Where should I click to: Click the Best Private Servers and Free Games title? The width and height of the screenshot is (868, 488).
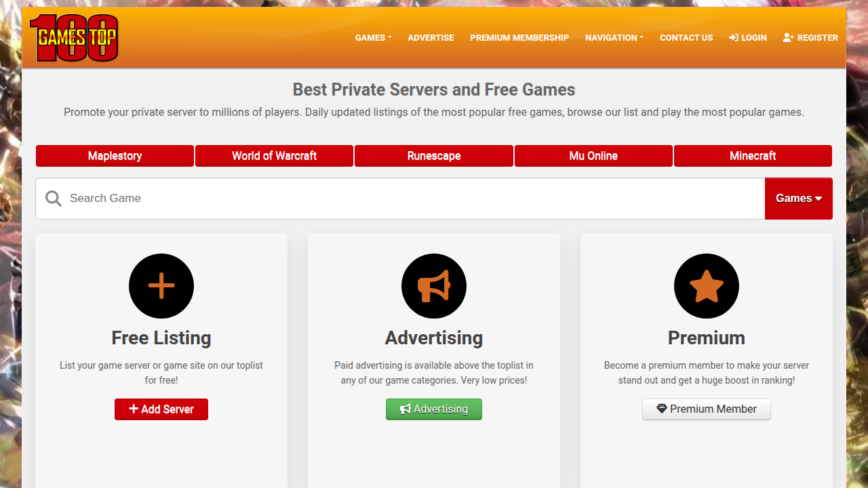coord(434,89)
